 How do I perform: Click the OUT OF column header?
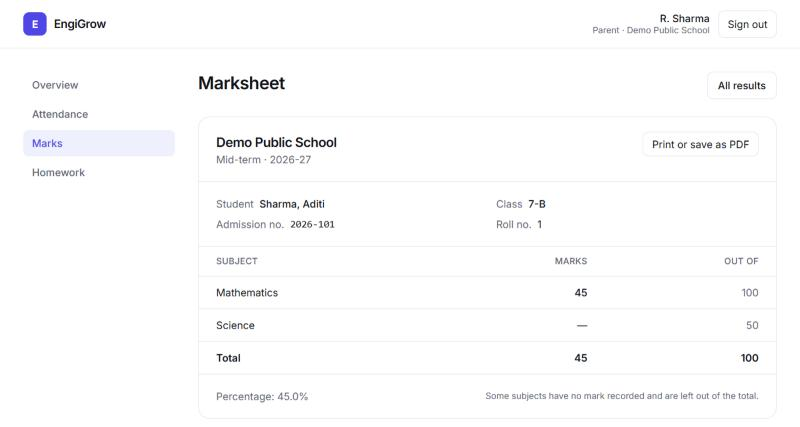(x=741, y=261)
